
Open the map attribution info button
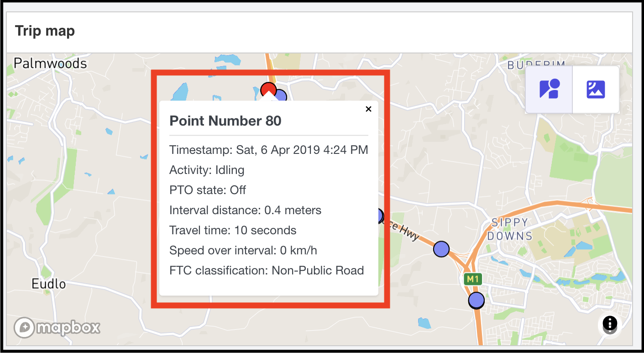point(610,323)
